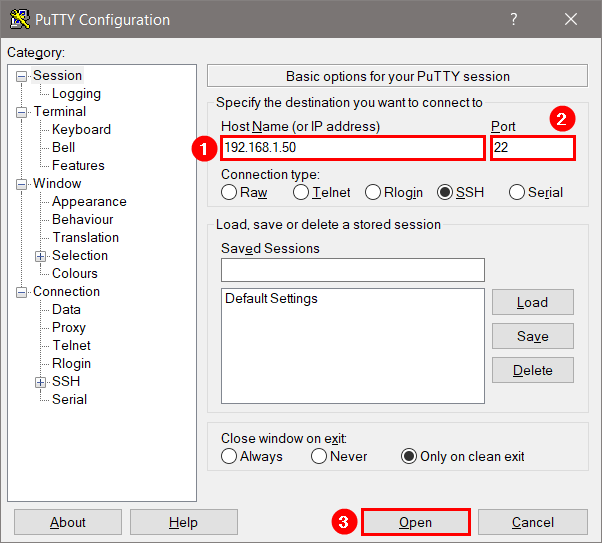Viewport: 602px width, 543px height.
Task: Open the Behaviour settings category
Action: (x=83, y=219)
